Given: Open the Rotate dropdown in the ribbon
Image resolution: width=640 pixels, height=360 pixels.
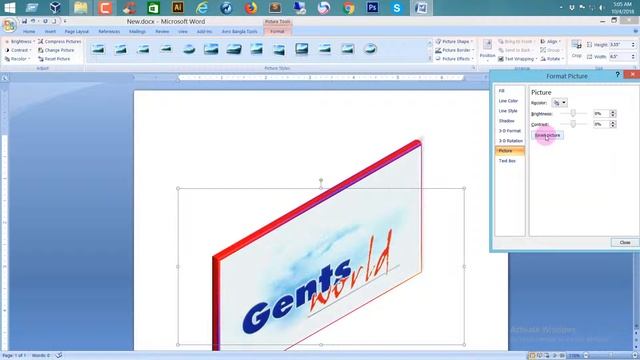Looking at the screenshot, I should (x=552, y=59).
